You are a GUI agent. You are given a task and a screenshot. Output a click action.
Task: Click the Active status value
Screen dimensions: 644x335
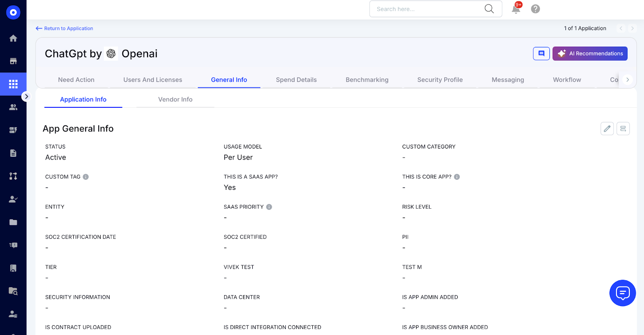click(56, 158)
